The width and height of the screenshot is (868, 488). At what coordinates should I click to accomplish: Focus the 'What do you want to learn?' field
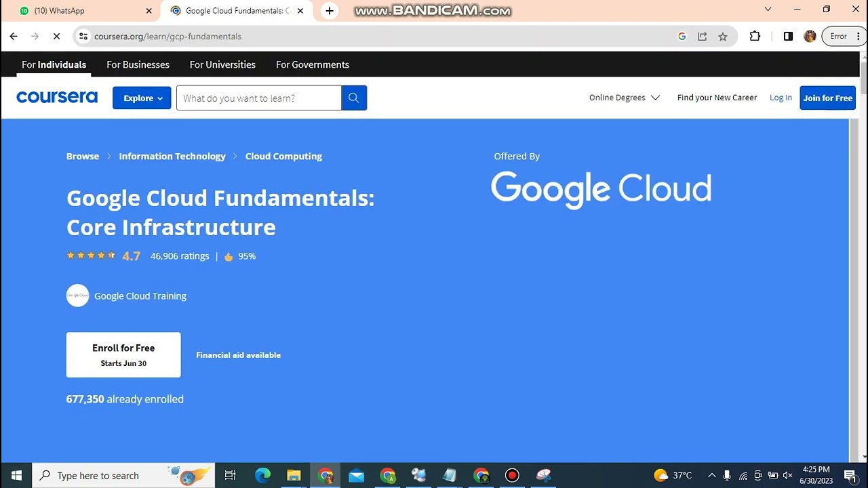coord(258,98)
